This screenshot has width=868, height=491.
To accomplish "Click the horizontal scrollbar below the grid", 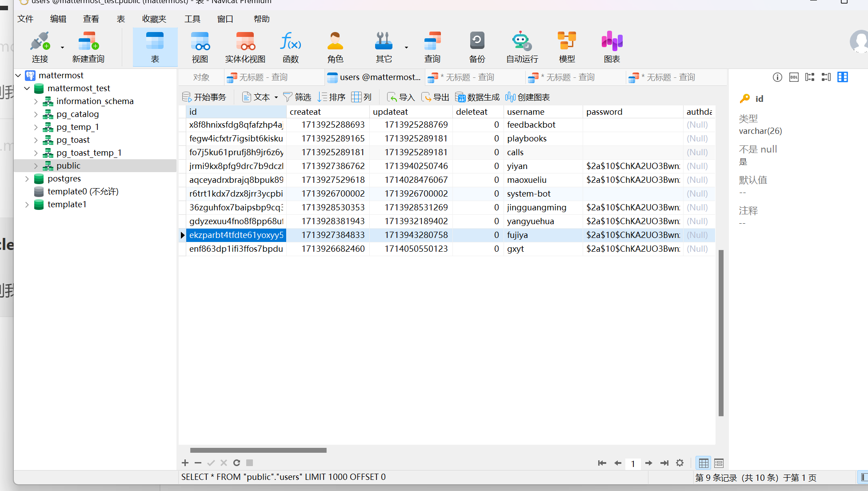I will pos(258,450).
